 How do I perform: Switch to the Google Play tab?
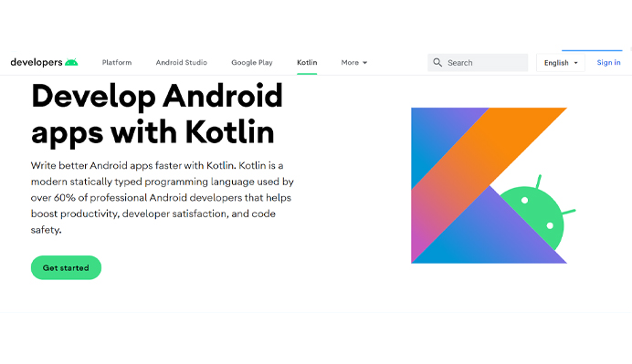tap(252, 62)
